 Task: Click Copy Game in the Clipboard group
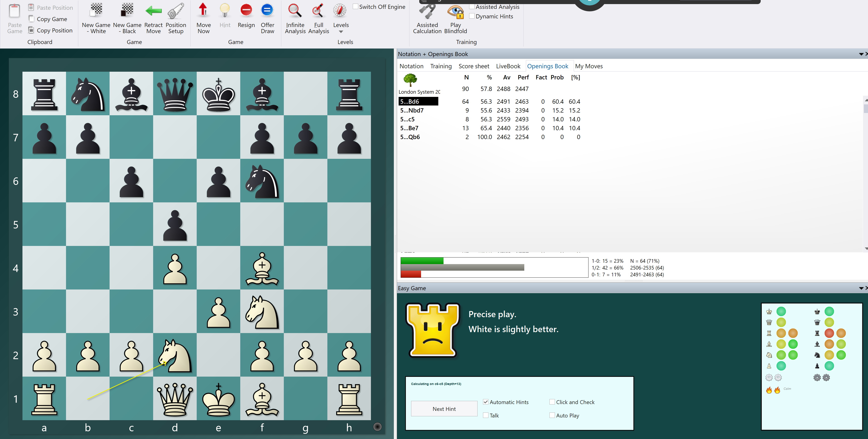pyautogui.click(x=51, y=19)
